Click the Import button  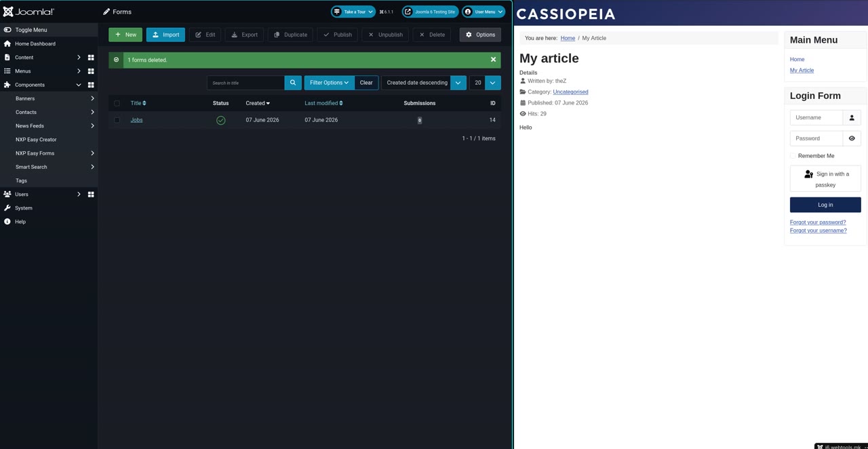[165, 35]
